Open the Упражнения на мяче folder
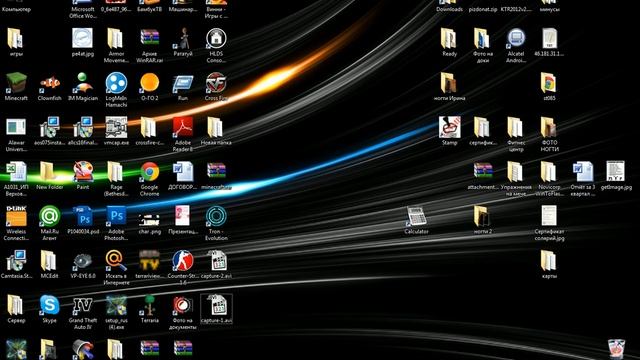The width and height of the screenshot is (640, 360). [x=516, y=172]
